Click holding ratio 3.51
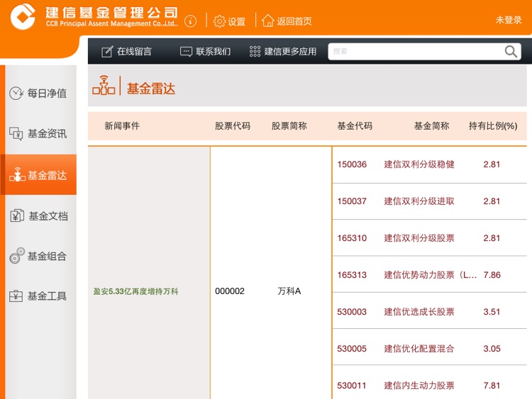532x399 pixels. point(492,312)
